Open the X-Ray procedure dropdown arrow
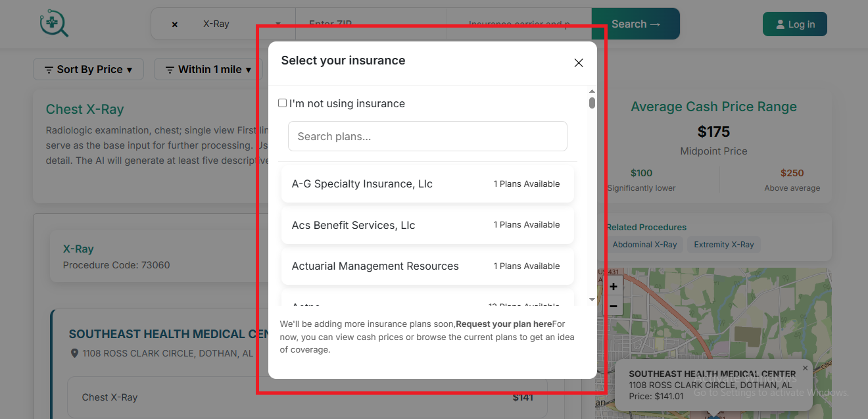The width and height of the screenshot is (868, 419). 278,24
